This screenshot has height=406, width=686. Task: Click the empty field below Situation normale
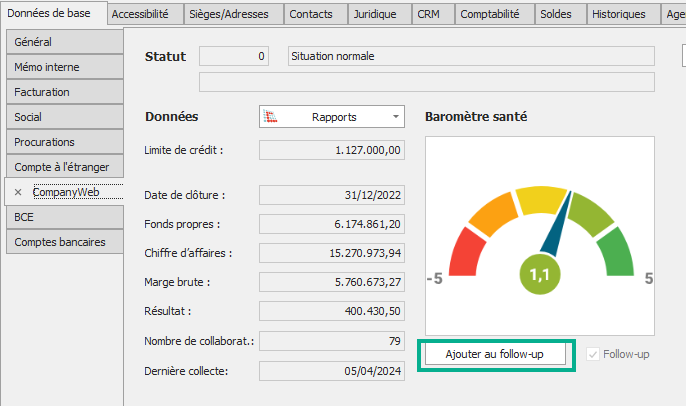[427, 82]
